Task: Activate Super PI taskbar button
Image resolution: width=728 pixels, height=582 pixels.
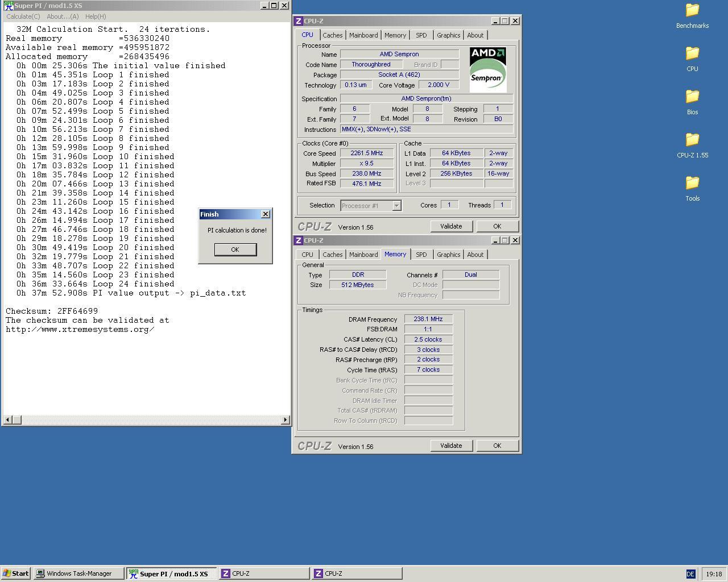Action: [171, 573]
